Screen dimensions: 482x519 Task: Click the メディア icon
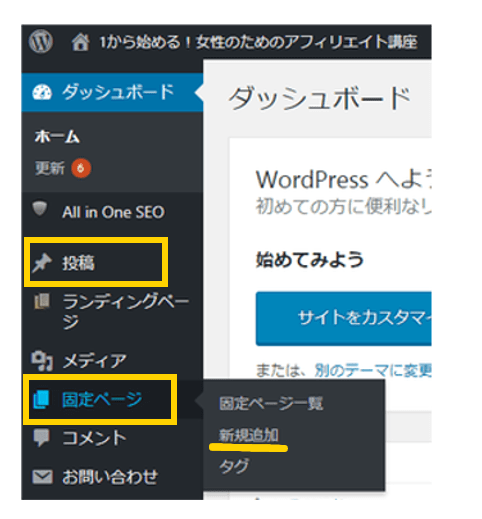(42, 361)
